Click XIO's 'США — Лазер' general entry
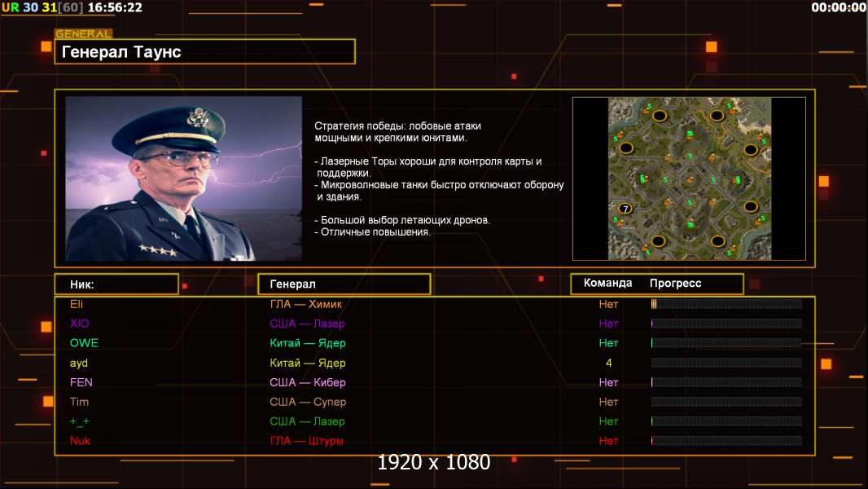Viewport: 868px width, 489px height. coord(307,324)
